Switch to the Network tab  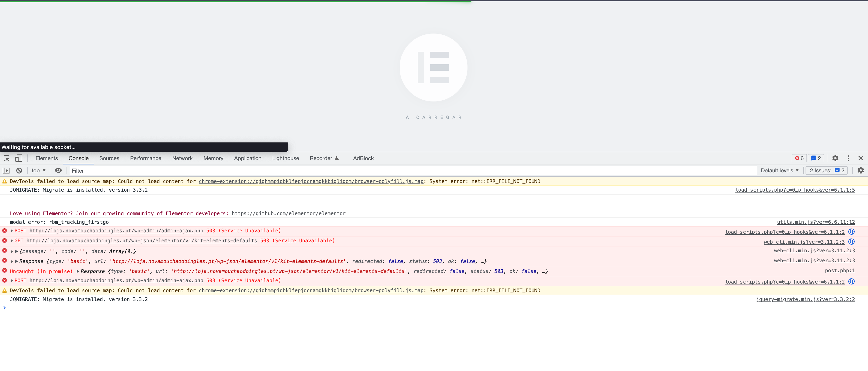pyautogui.click(x=182, y=158)
